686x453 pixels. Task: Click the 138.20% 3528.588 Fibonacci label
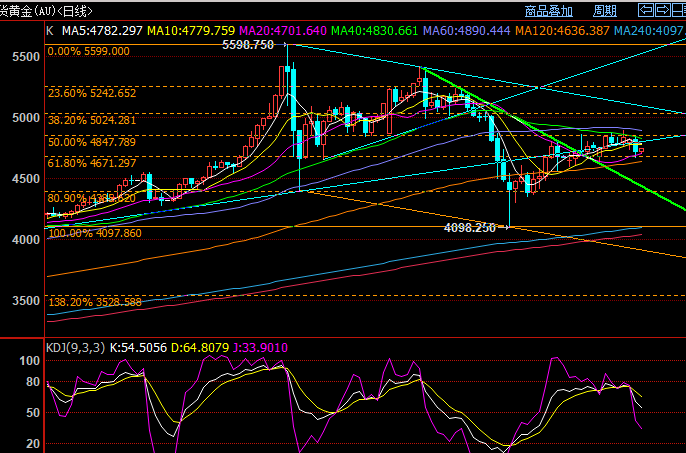[94, 302]
